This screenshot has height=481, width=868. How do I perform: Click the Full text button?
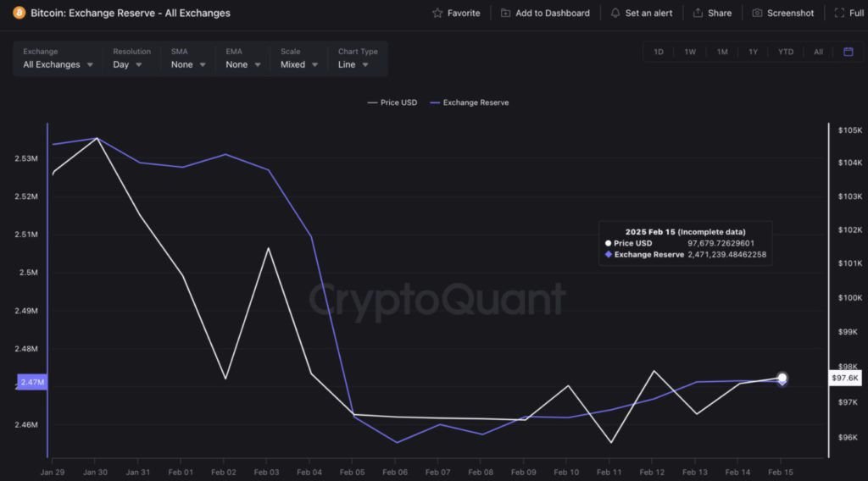[x=856, y=13]
